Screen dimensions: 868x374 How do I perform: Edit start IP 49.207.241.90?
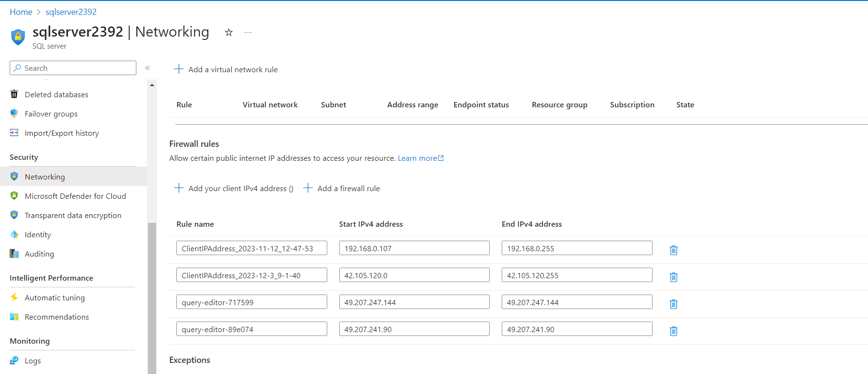click(414, 329)
